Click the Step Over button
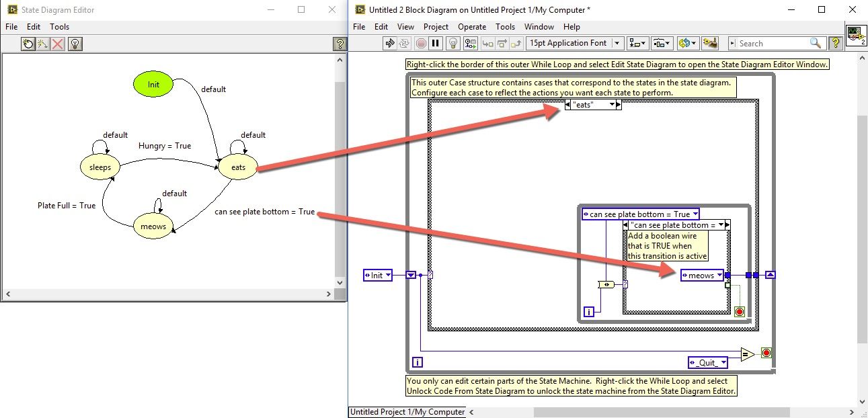The height and width of the screenshot is (418, 868). pyautogui.click(x=501, y=43)
